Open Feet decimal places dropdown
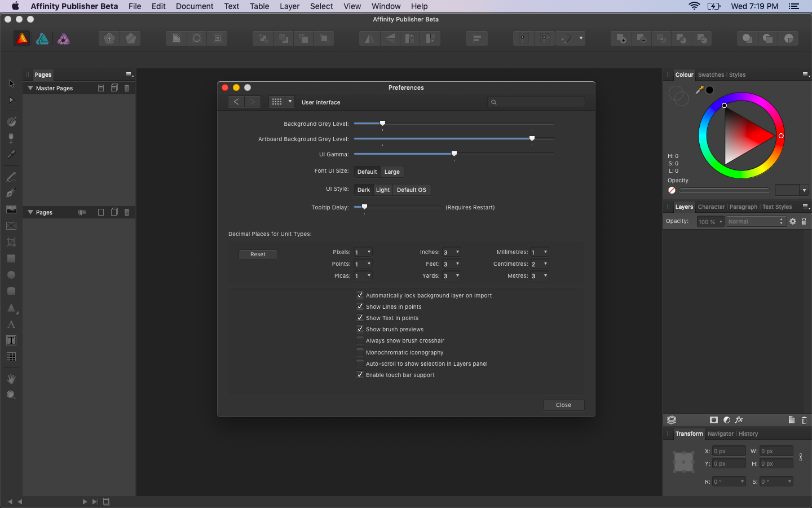This screenshot has height=508, width=812. (452, 264)
